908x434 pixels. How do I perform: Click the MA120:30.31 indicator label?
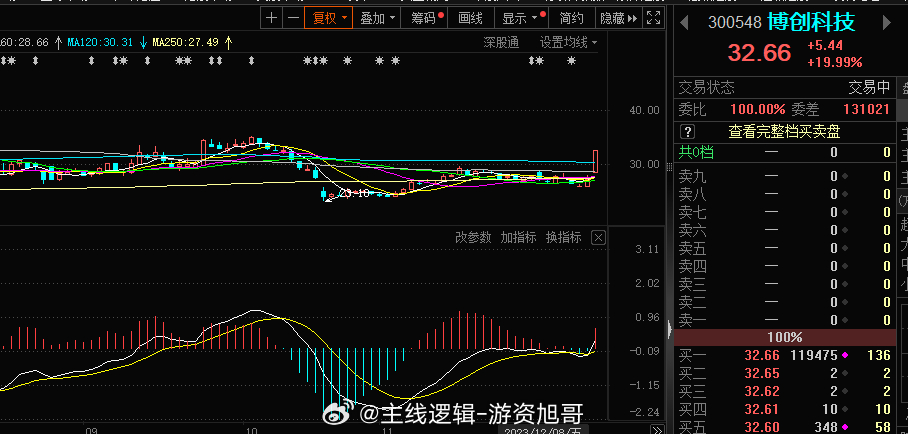(100, 42)
